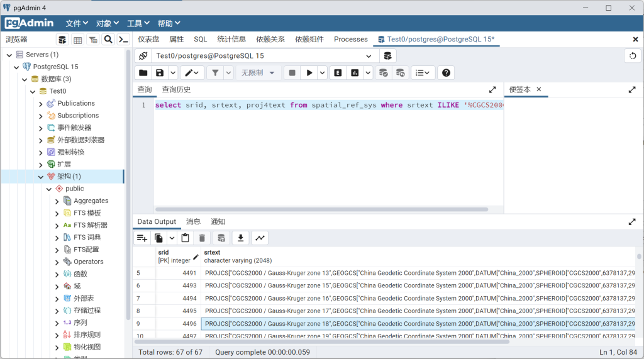The width and height of the screenshot is (644, 359).
Task: Open execute options dropdown arrow
Action: point(323,73)
